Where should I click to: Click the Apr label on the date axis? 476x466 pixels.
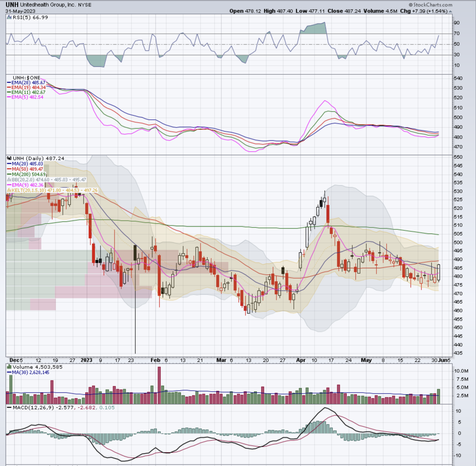pos(301,360)
